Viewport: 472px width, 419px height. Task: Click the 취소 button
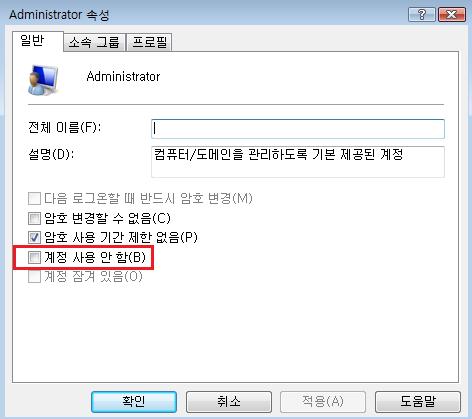(x=229, y=402)
